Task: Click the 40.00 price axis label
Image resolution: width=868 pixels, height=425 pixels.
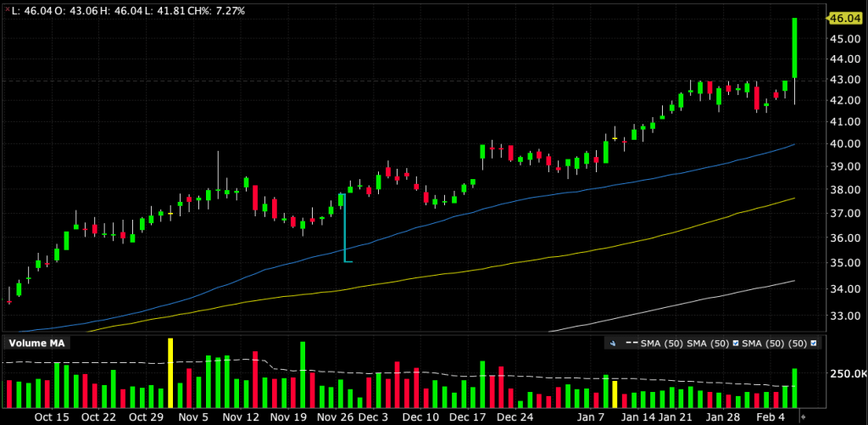Action: (x=844, y=144)
